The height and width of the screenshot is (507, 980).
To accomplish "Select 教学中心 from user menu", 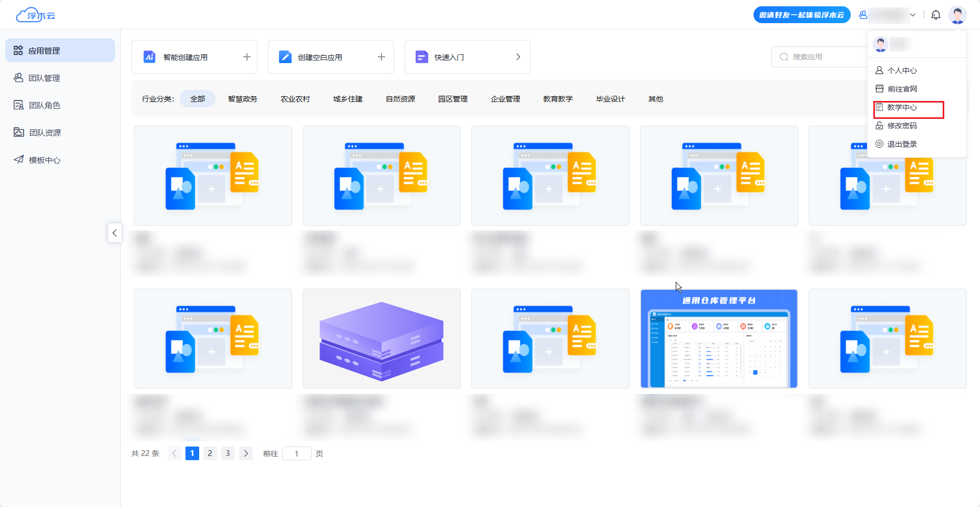I will click(902, 107).
